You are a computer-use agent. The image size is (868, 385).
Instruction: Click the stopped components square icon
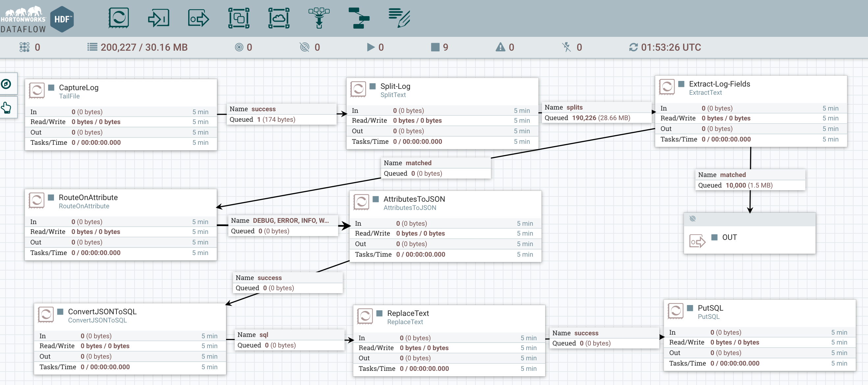coord(435,47)
